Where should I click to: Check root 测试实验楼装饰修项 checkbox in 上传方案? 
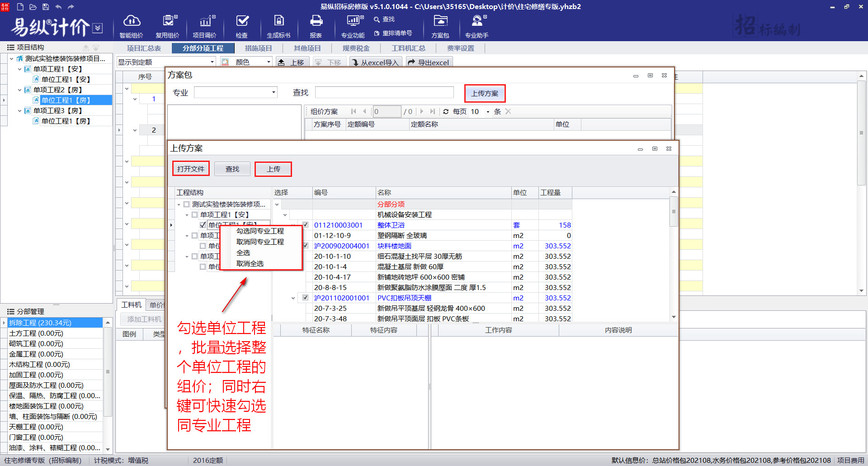coord(187,204)
